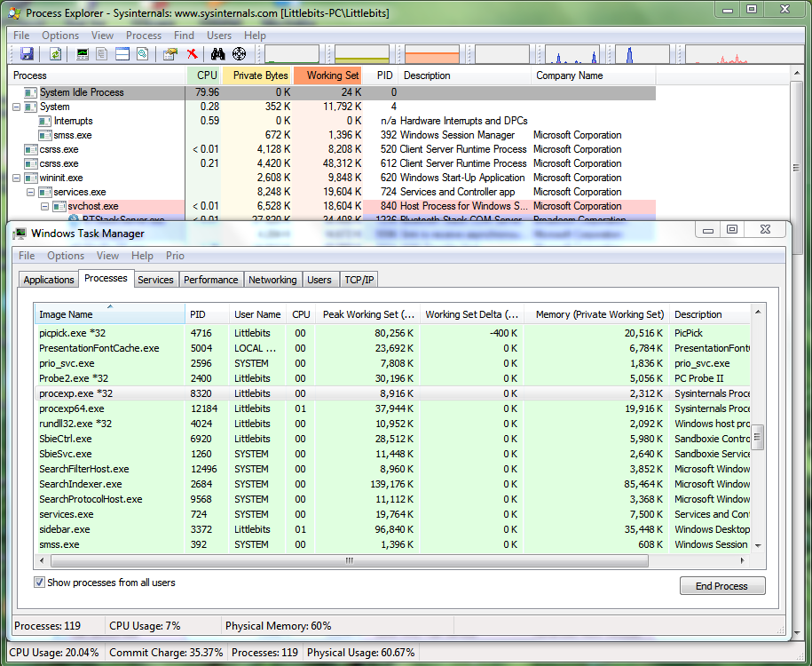Viewport: 812px width, 666px height.
Task: Click the red X Kill Process icon
Action: [x=193, y=54]
